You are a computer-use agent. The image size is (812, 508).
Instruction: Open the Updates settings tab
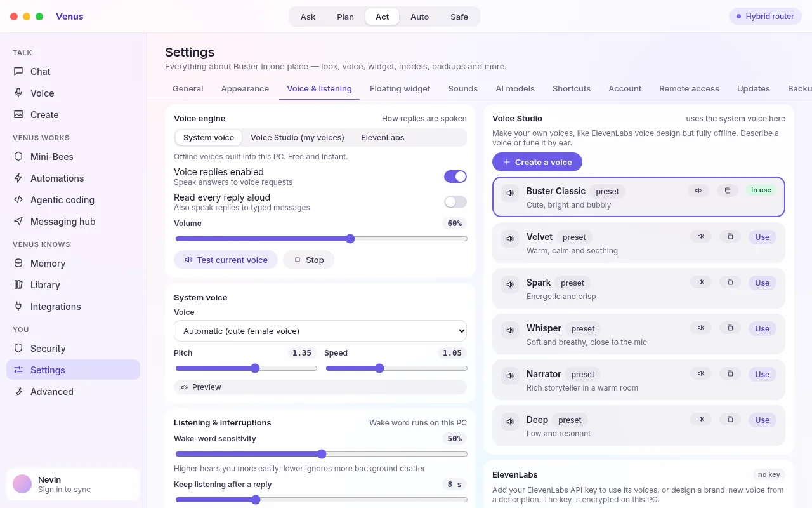754,89
